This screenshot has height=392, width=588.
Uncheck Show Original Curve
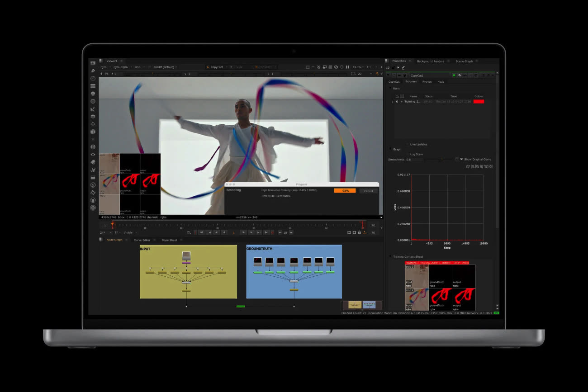(x=461, y=159)
